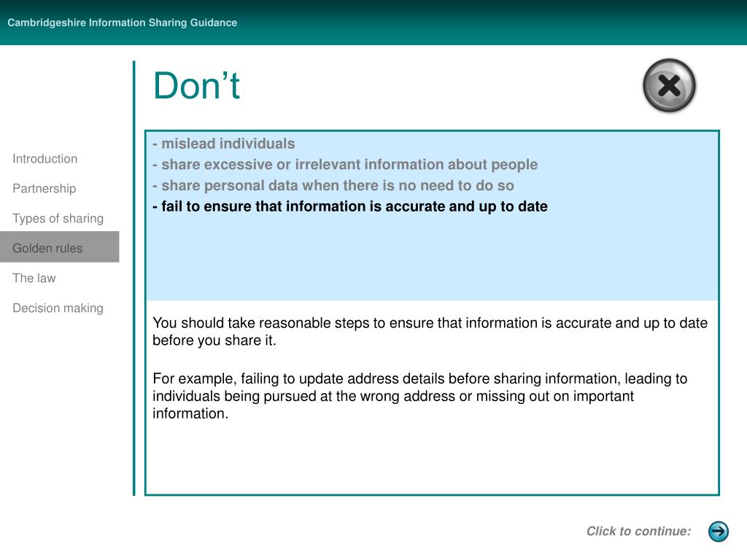This screenshot has width=747, height=560.
Task: Select 'share personal data when no need' bullet
Action: 333,185
